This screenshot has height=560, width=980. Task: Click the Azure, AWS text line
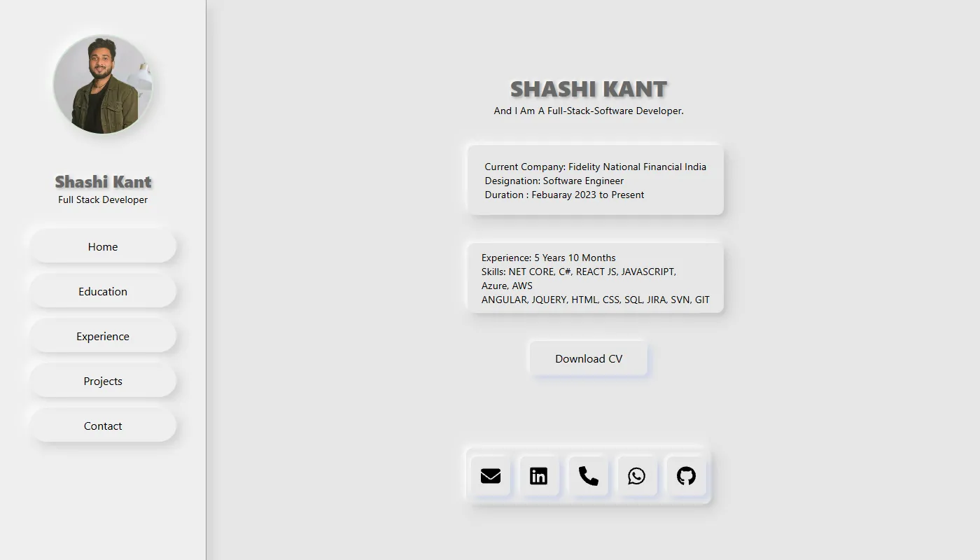point(507,286)
